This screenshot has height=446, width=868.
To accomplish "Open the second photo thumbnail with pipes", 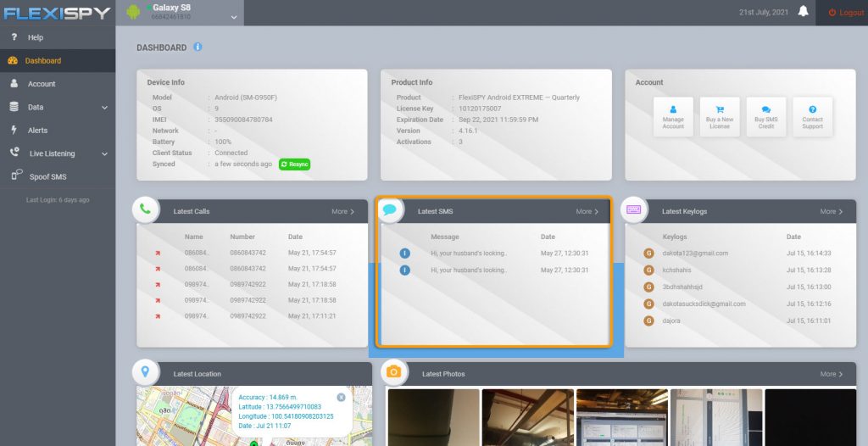I will (527, 417).
